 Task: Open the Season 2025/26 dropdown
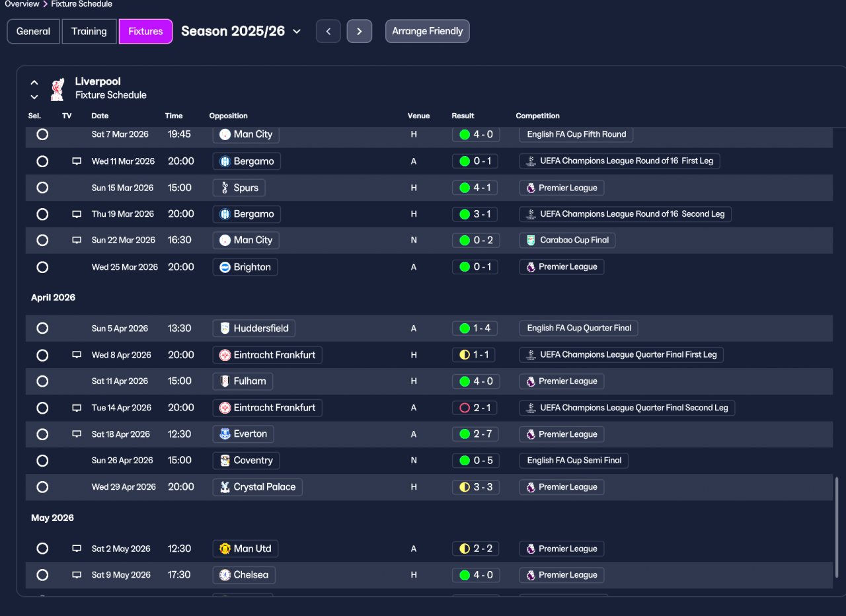pos(241,31)
